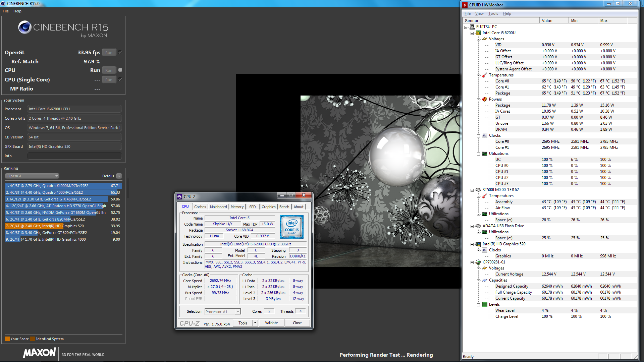The height and width of the screenshot is (362, 644).
Task: Select the Quadro K4000M ranking entry
Action: pyautogui.click(x=63, y=186)
